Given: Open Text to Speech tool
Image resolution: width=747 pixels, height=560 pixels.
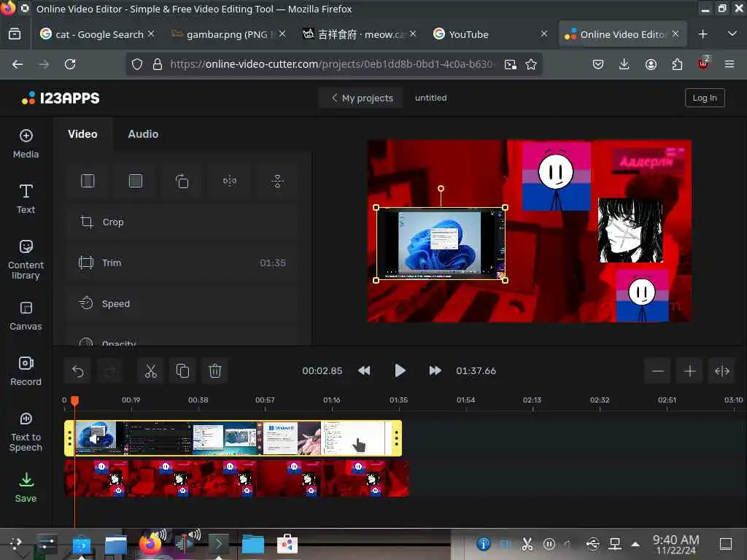Looking at the screenshot, I should [26, 432].
